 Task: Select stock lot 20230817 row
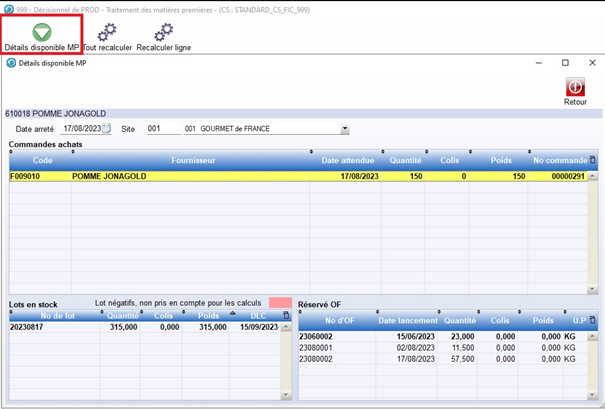tap(140, 326)
